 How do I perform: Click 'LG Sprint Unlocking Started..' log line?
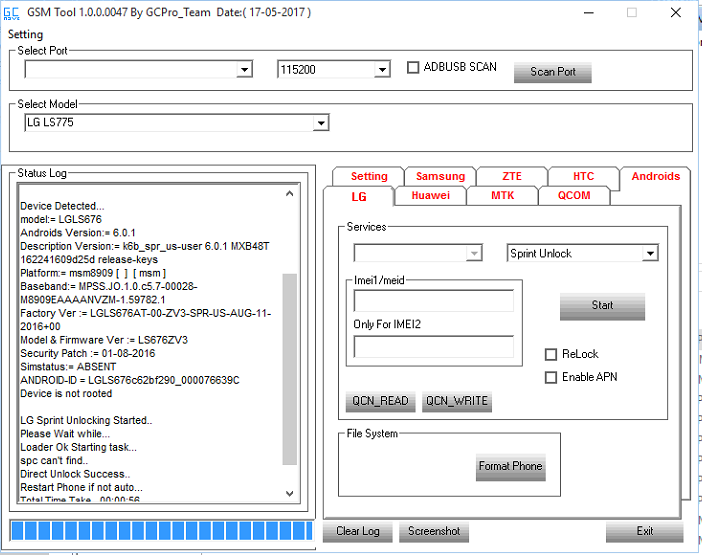[86, 420]
